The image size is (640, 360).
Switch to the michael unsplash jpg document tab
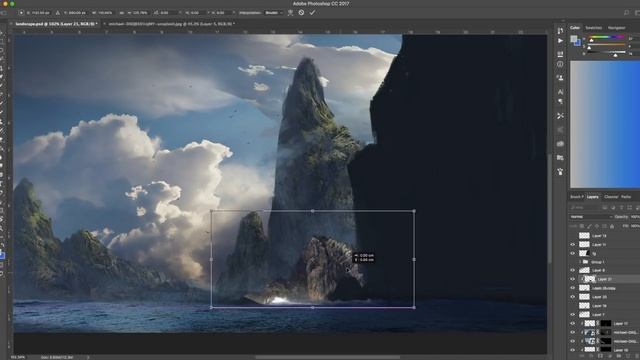pos(170,24)
